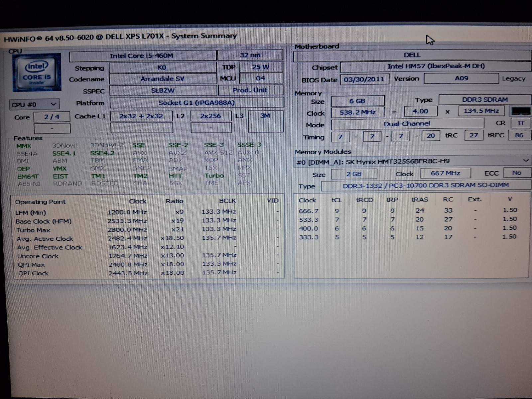The height and width of the screenshot is (399, 532).
Task: Click the DDR3-1332 / PC3-10700 module type field
Action: [x=426, y=186]
